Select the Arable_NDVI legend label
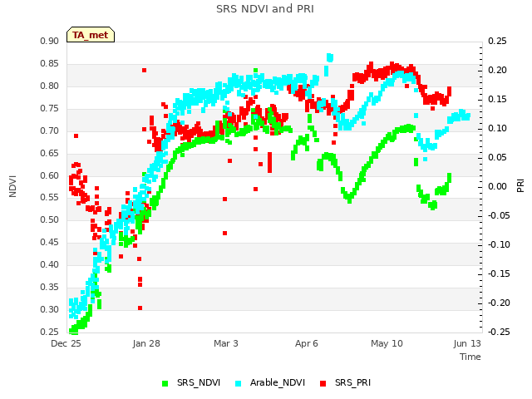 [x=278, y=382]
